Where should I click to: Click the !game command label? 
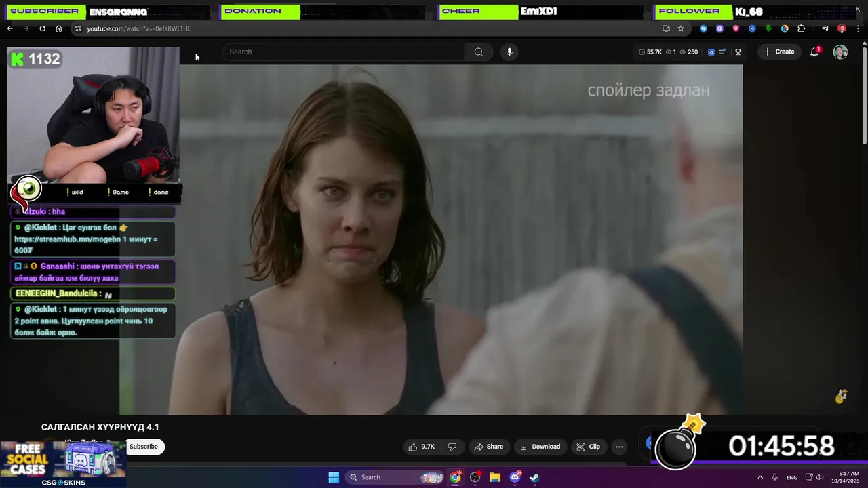click(118, 192)
